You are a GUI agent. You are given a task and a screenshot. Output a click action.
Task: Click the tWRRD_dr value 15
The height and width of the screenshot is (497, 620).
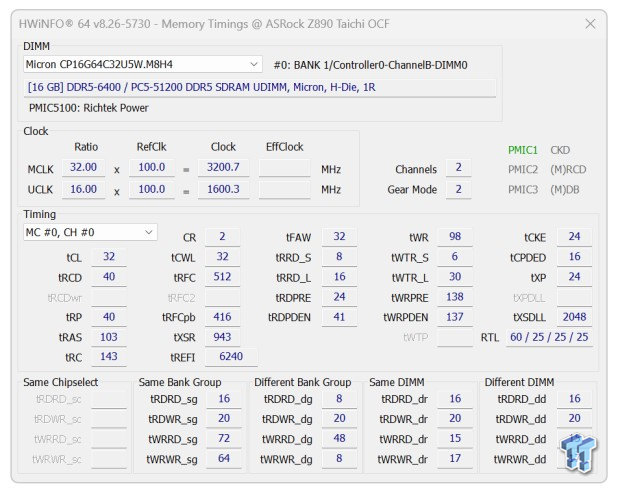pyautogui.click(x=455, y=439)
